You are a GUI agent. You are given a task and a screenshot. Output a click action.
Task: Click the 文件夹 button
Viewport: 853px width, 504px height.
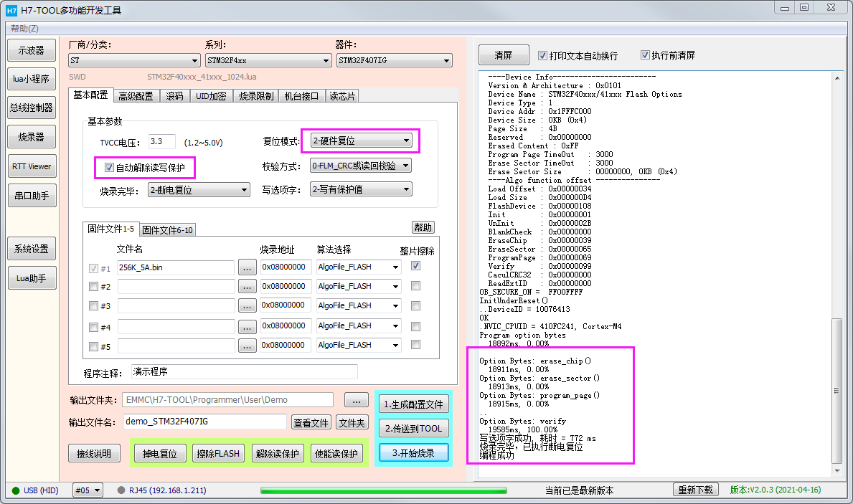coord(352,422)
